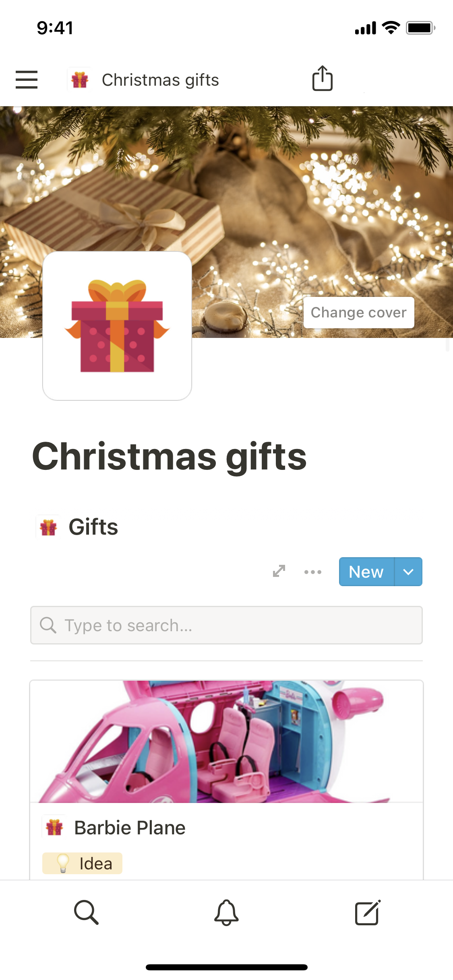The height and width of the screenshot is (980, 453).
Task: Open notifications bell icon
Action: (226, 912)
